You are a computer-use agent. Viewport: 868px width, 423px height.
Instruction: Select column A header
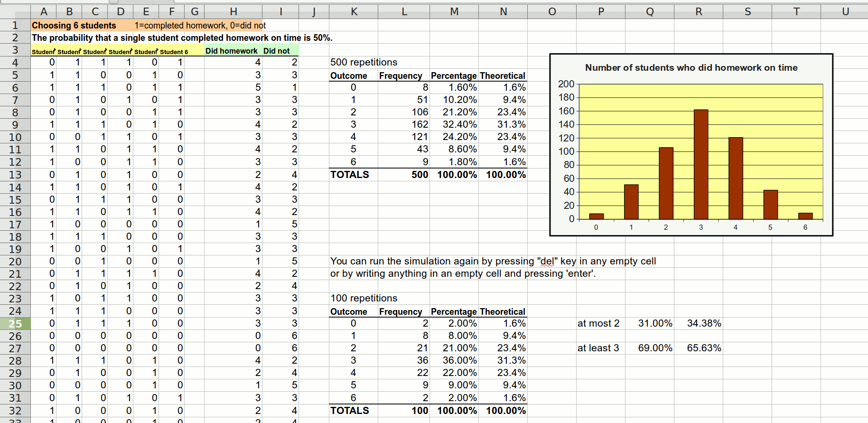click(x=44, y=12)
